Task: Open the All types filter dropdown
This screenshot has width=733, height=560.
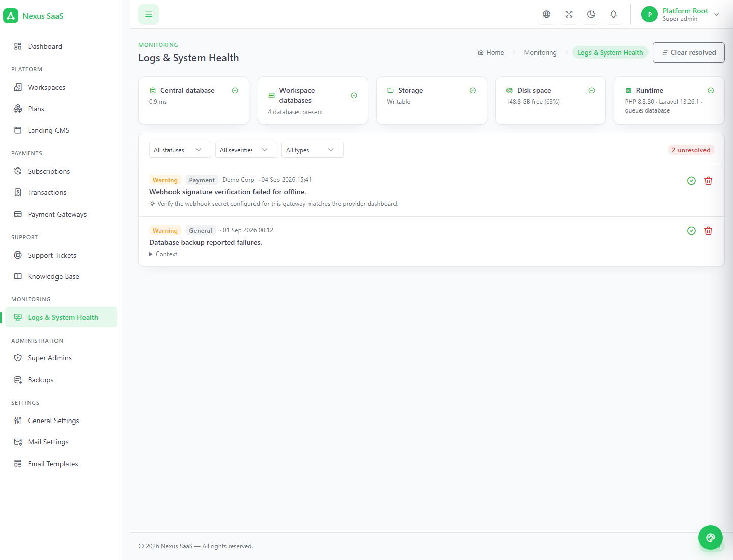Action: 313,150
